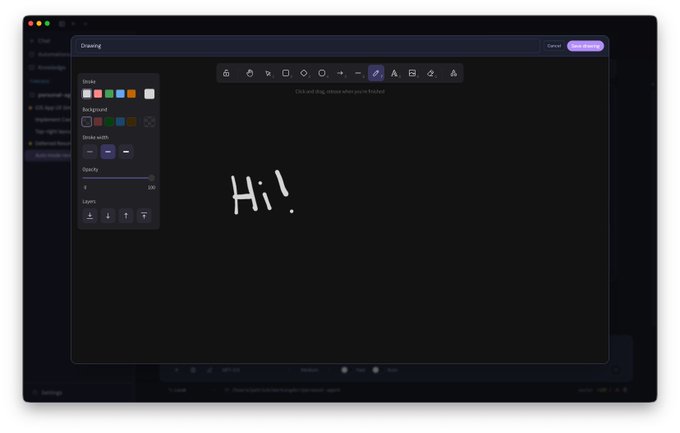Image resolution: width=680 pixels, height=433 pixels.
Task: Select the Line tool
Action: (x=358, y=73)
